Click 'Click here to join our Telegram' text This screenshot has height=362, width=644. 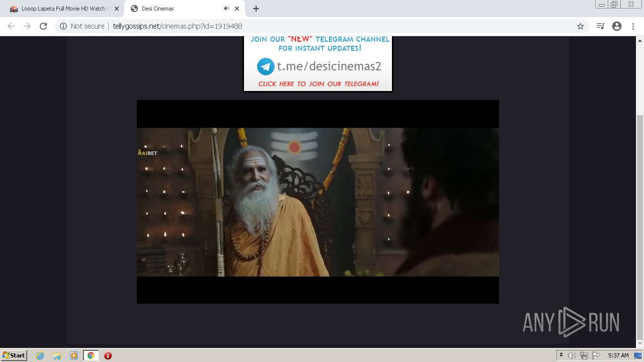click(318, 84)
